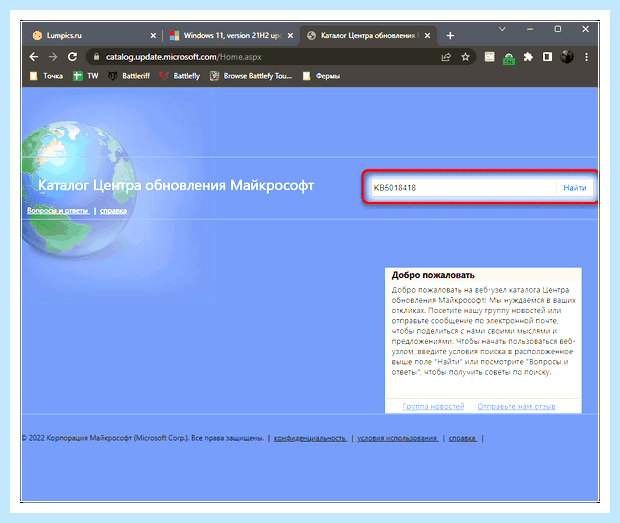This screenshot has height=523, width=620.
Task: Switch to the Lumpics.ru tab
Action: click(94, 36)
